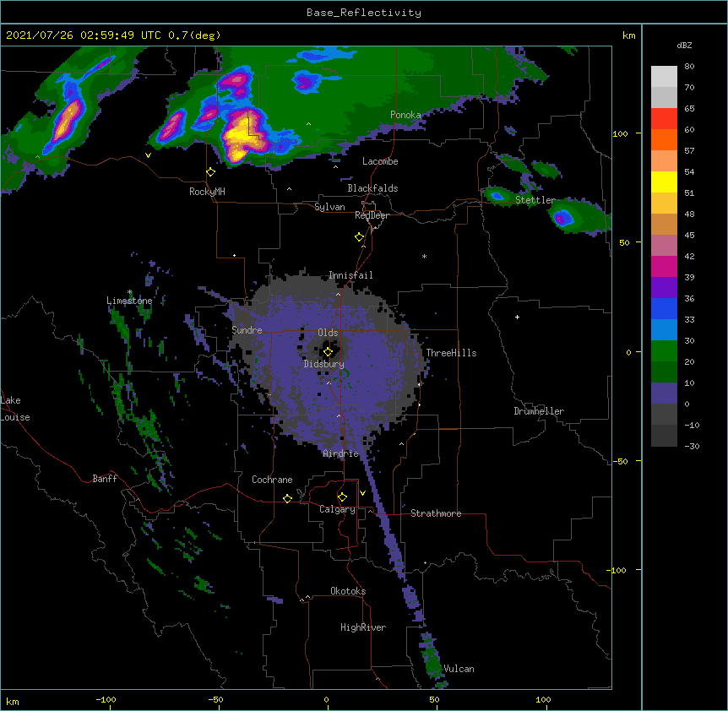Pick the bright green swatch below 30 dBZ
Image resolution: width=728 pixels, height=711 pixels.
(x=664, y=351)
